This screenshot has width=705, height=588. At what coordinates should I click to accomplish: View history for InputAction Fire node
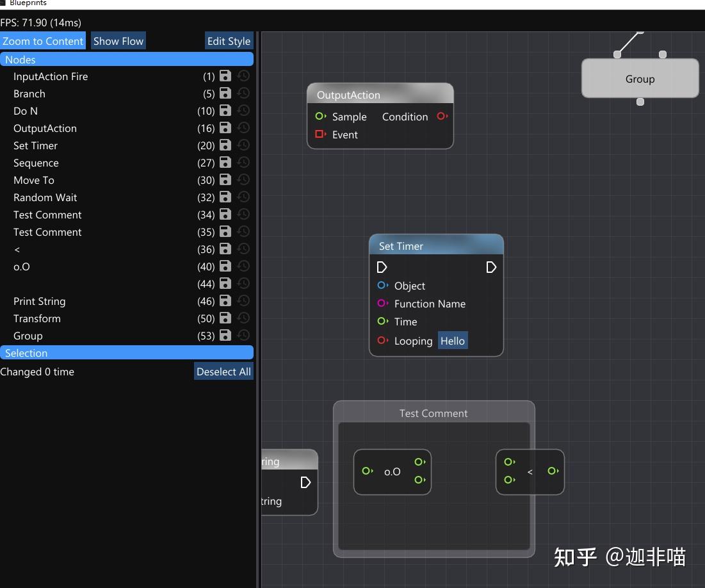(243, 76)
